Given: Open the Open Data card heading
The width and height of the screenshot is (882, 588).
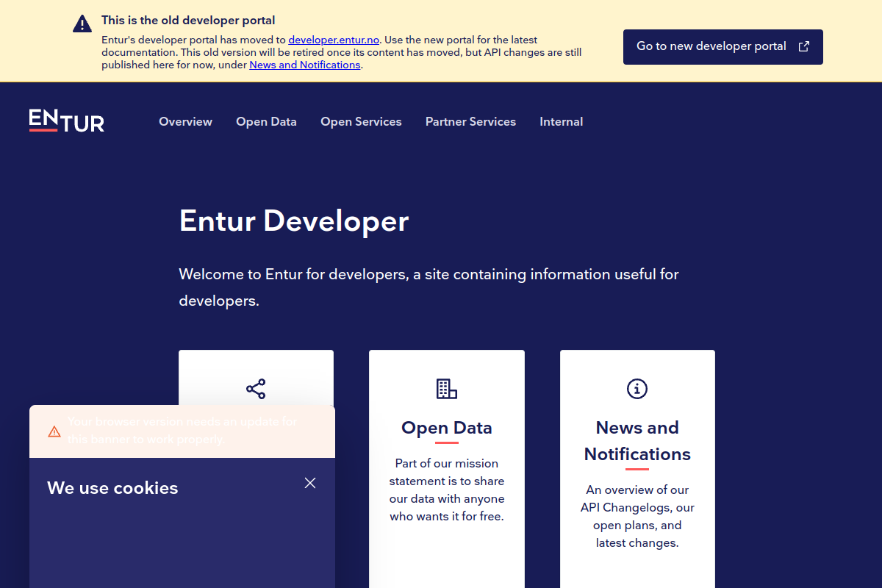Looking at the screenshot, I should [447, 428].
